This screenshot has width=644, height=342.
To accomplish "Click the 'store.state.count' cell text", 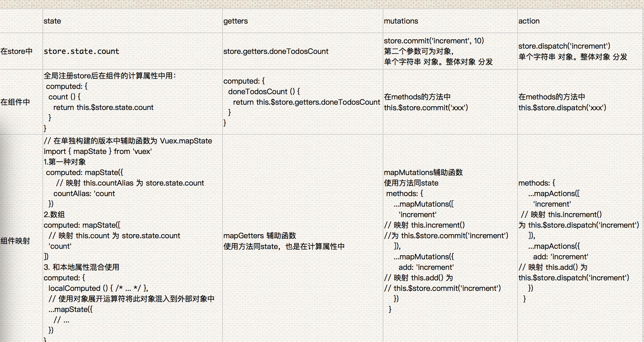I will [81, 51].
